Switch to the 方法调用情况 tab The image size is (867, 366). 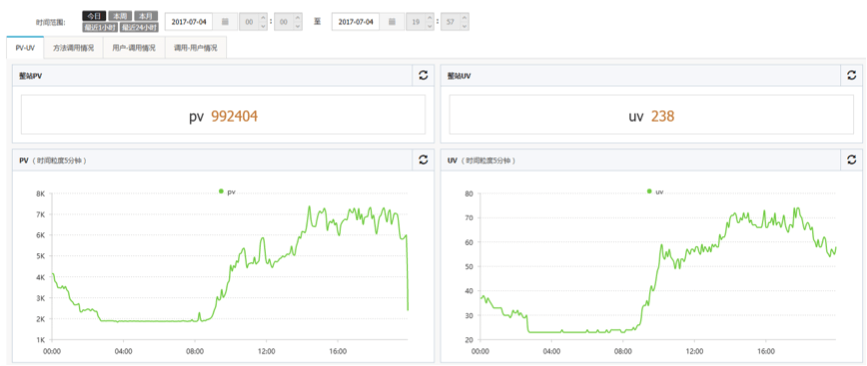(x=74, y=48)
